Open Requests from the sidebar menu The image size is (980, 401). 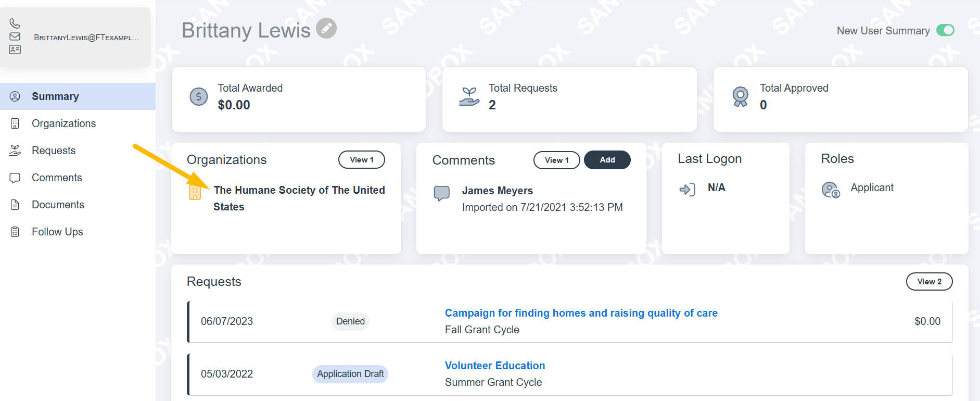(78, 151)
